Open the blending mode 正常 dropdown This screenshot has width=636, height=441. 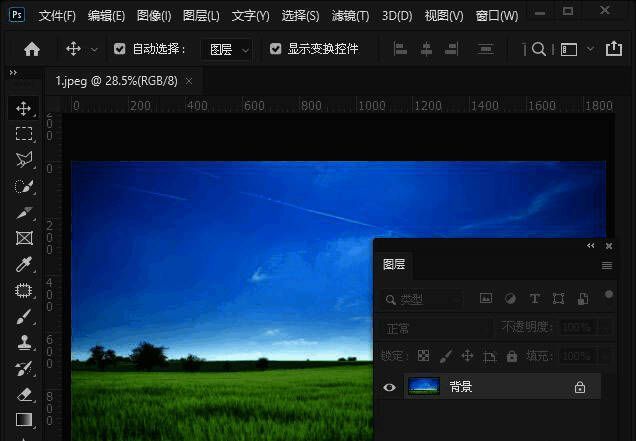point(436,328)
